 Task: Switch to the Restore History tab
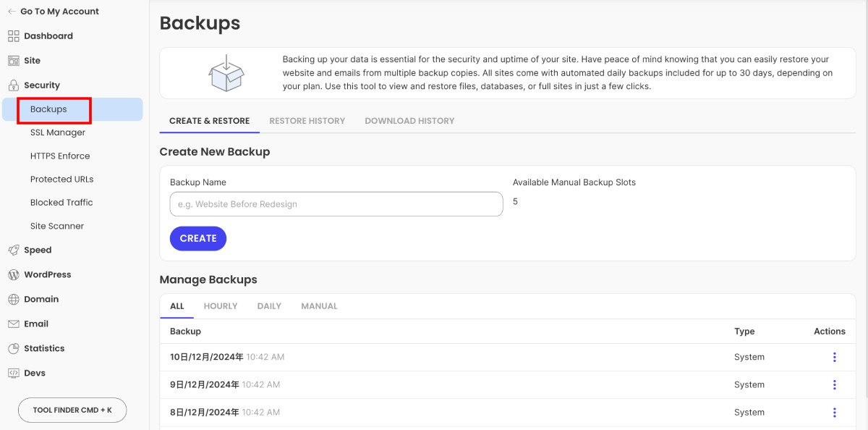click(x=307, y=121)
